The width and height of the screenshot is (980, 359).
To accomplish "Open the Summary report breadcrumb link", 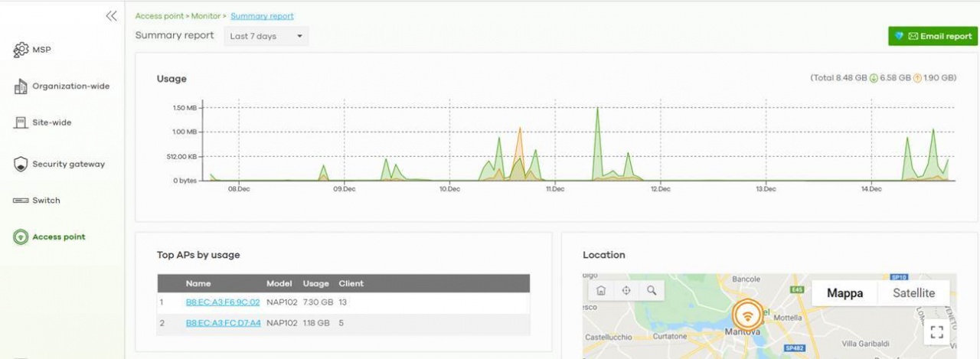I will click(262, 16).
